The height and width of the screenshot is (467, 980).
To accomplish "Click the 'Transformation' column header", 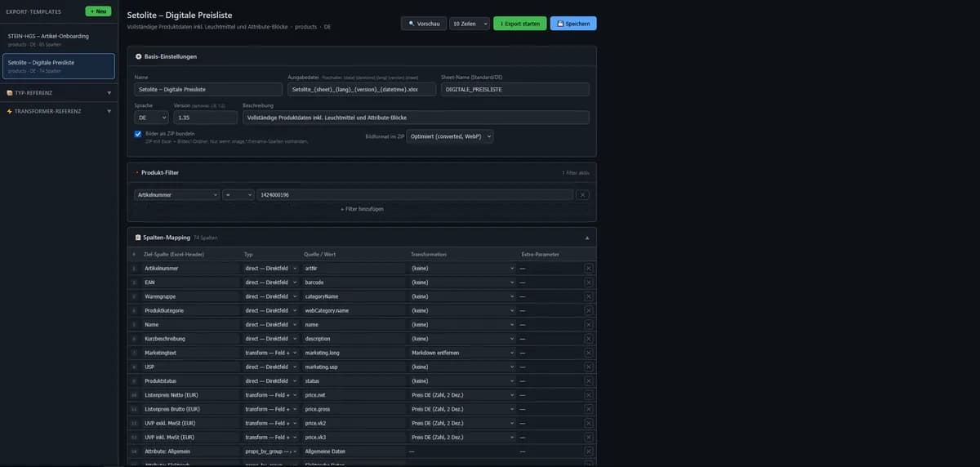I will (x=429, y=254).
